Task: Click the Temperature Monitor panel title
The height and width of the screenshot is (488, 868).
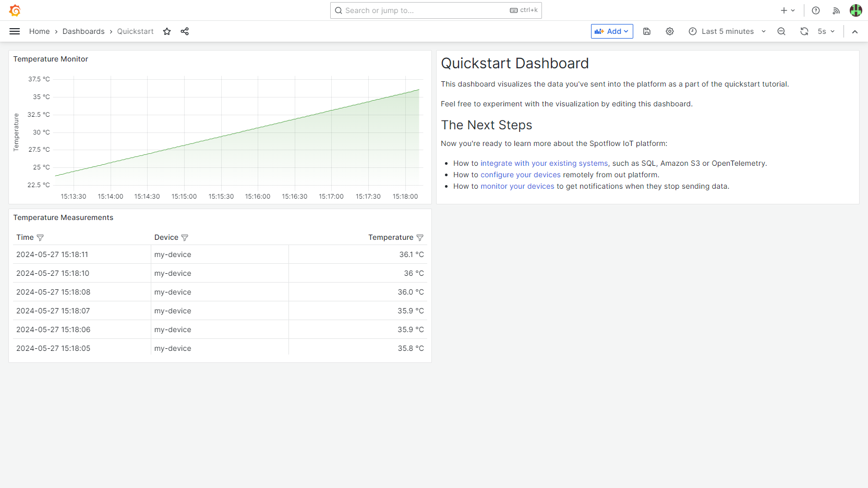Action: [x=51, y=59]
